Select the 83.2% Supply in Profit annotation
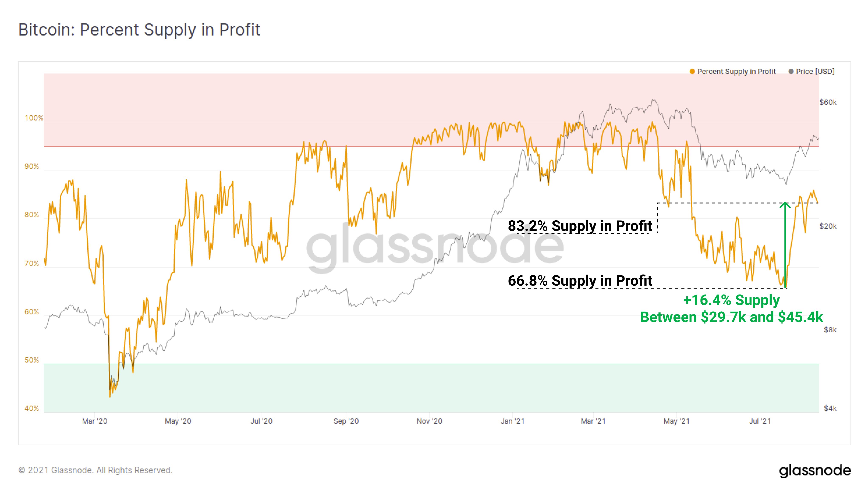This screenshot has height=493, width=868. [580, 226]
